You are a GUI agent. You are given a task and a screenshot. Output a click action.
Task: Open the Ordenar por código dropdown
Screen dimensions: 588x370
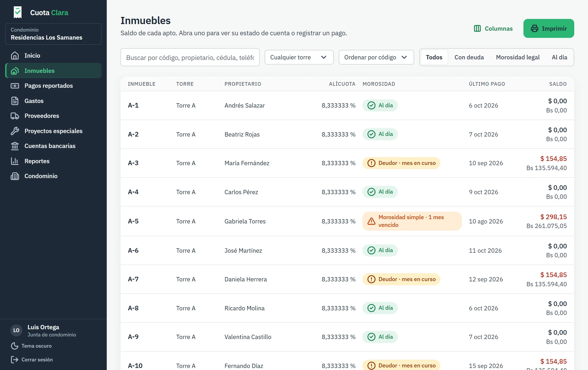(376, 57)
